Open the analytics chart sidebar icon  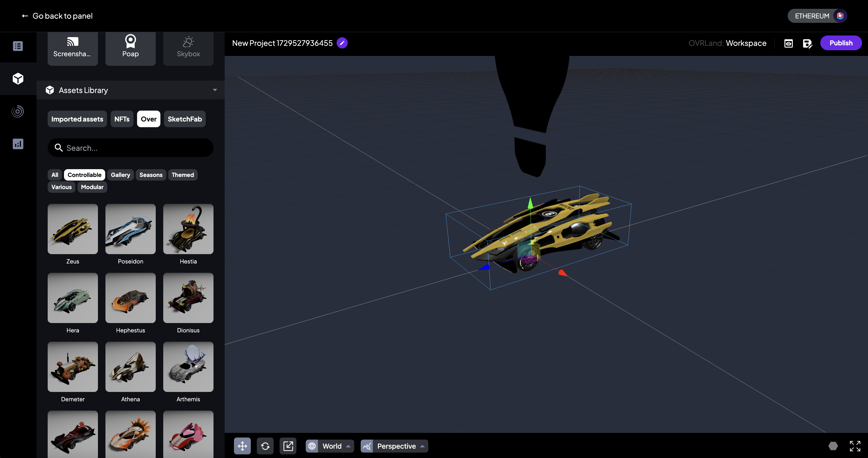point(18,144)
